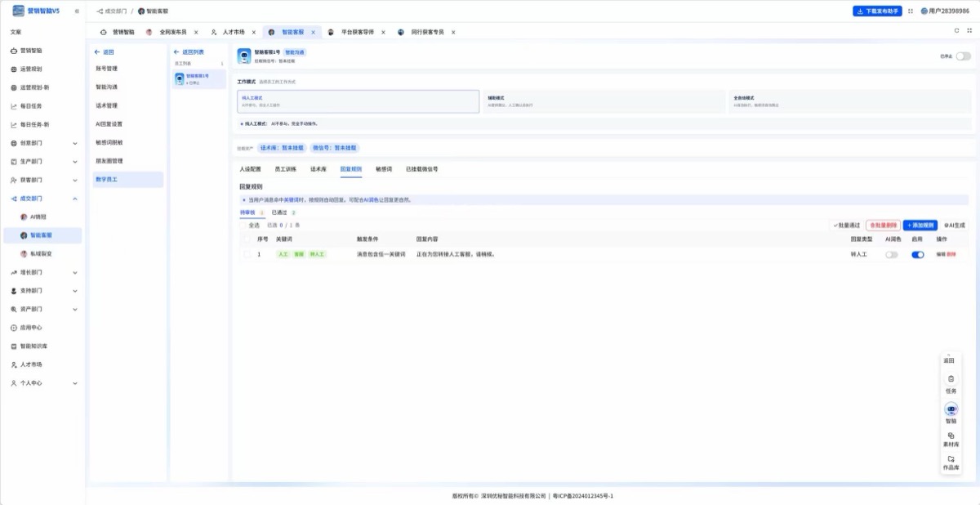Image resolution: width=980 pixels, height=505 pixels.
Task: Switch to the 人设配置 tab
Action: (250, 169)
